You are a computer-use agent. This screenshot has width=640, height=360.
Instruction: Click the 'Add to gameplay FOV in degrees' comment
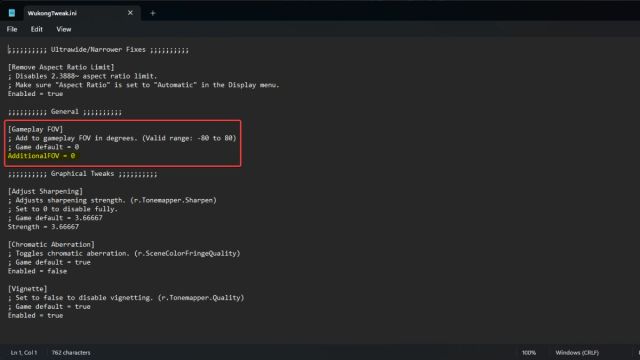click(122, 138)
